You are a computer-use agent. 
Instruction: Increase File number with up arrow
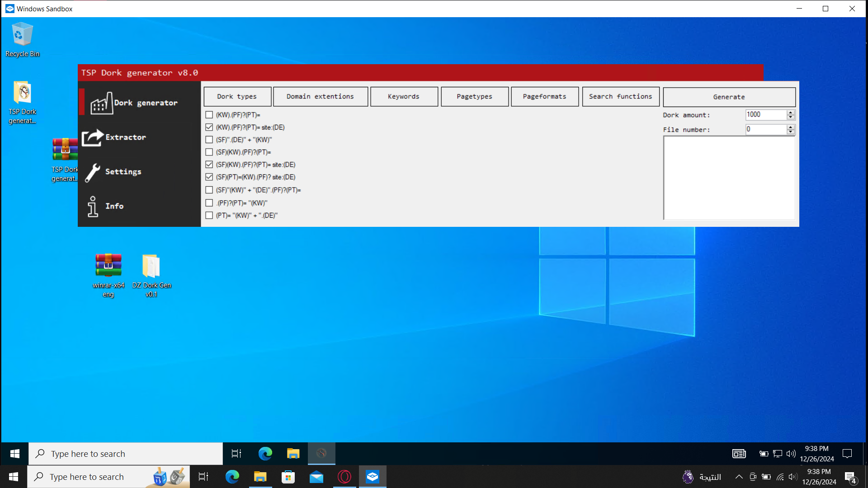[790, 127]
